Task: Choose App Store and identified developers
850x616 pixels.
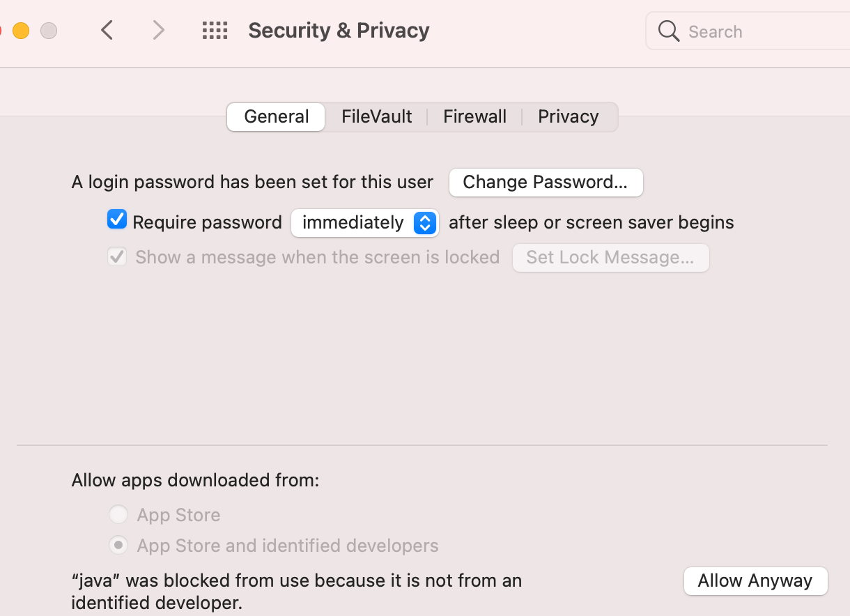Action: click(x=118, y=545)
